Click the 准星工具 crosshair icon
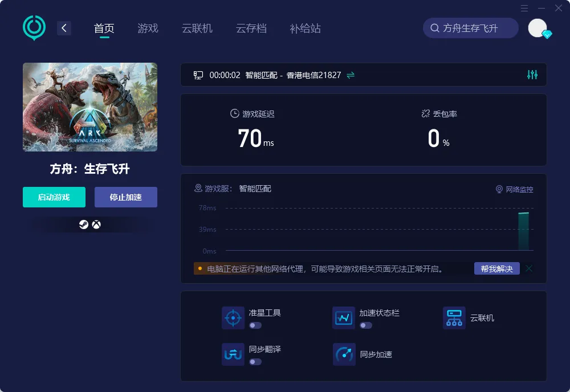 pos(233,318)
